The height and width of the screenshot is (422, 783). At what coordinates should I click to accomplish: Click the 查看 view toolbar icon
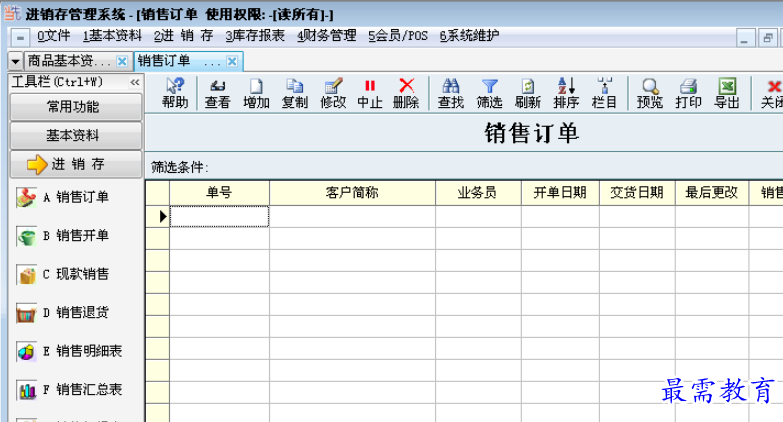point(217,93)
